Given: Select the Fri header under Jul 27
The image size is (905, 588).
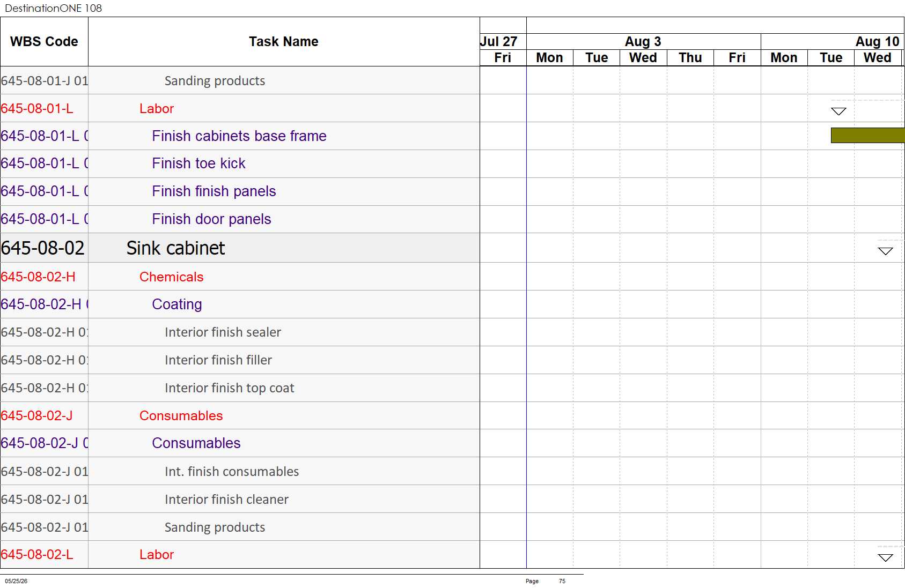Looking at the screenshot, I should pos(503,58).
